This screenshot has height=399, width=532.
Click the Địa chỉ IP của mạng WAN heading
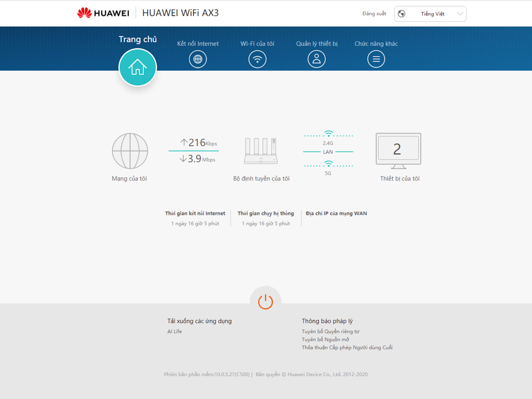click(336, 214)
